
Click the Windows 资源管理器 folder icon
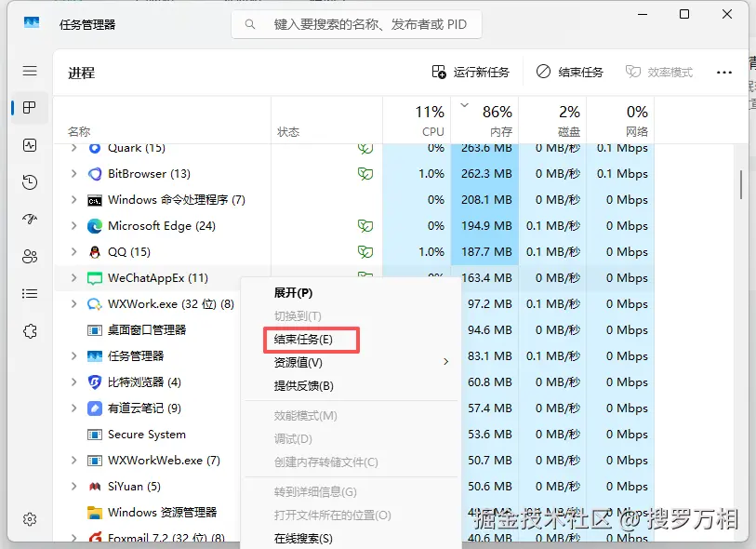pos(95,513)
